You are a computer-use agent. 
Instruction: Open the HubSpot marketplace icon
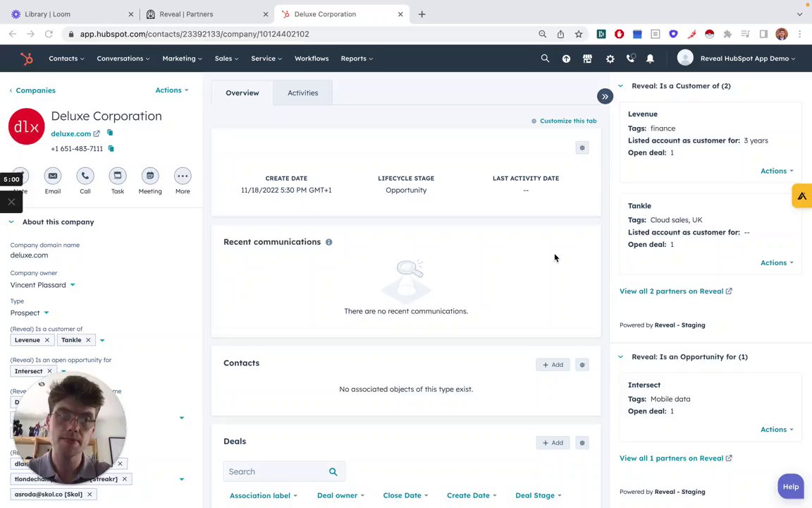click(587, 59)
